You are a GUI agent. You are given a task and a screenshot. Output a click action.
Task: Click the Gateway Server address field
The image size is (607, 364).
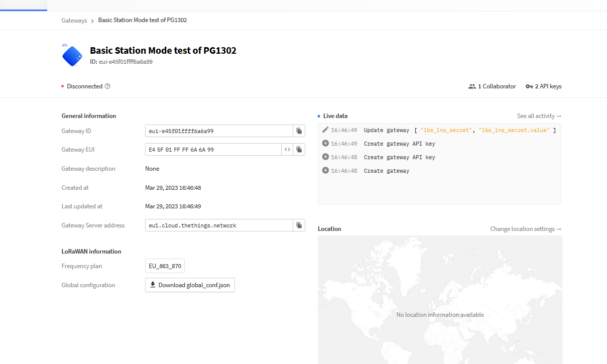(219, 225)
